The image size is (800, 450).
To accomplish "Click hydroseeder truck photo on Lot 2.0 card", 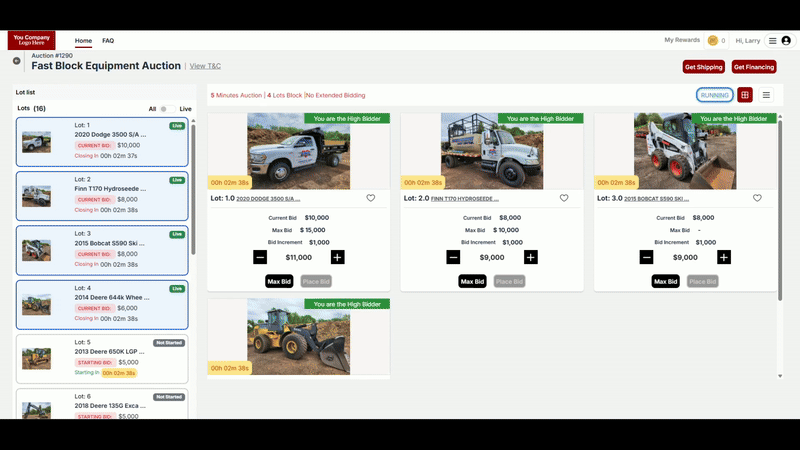I will click(492, 151).
